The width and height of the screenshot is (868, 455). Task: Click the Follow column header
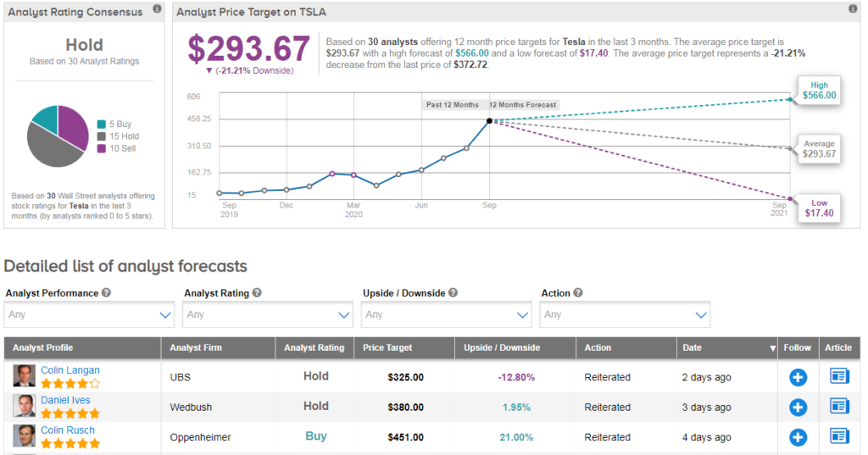797,347
